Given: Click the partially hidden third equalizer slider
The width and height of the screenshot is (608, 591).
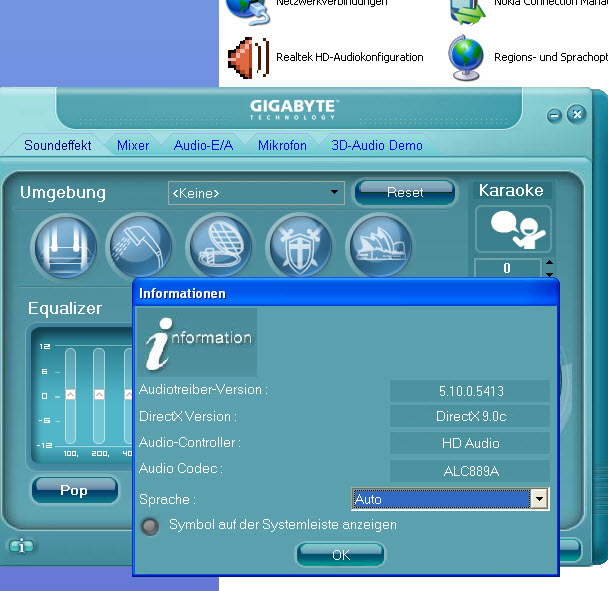Looking at the screenshot, I should tap(128, 396).
